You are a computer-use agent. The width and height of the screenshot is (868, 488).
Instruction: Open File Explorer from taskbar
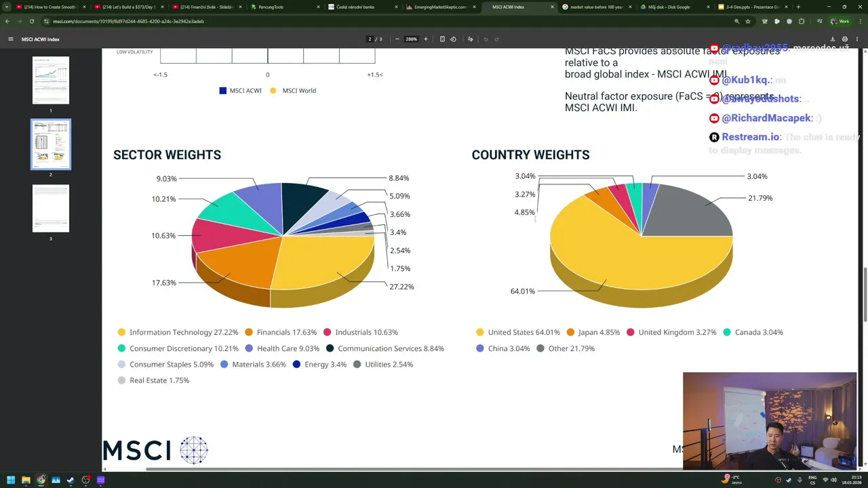26,480
